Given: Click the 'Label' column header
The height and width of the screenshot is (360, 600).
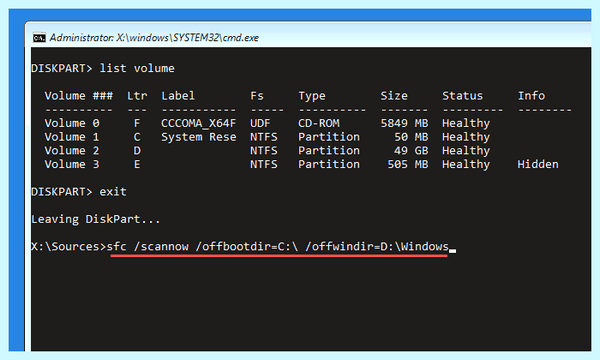Looking at the screenshot, I should tap(178, 96).
